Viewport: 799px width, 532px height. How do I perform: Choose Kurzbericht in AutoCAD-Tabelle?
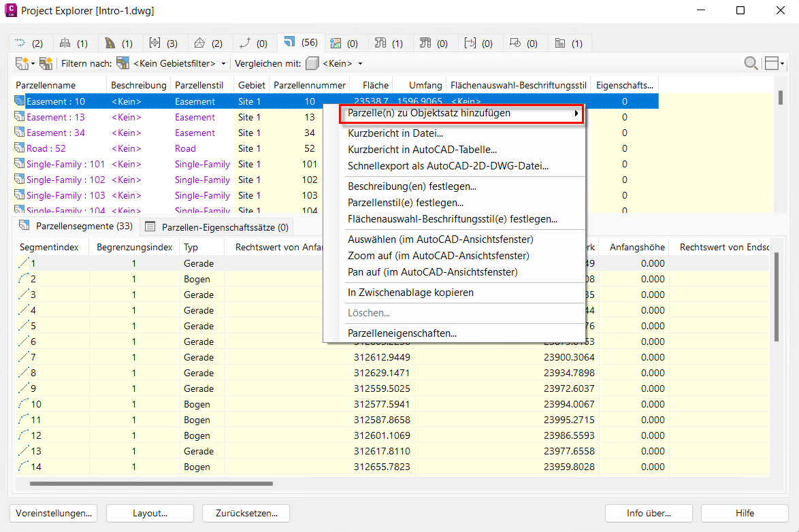[422, 150]
